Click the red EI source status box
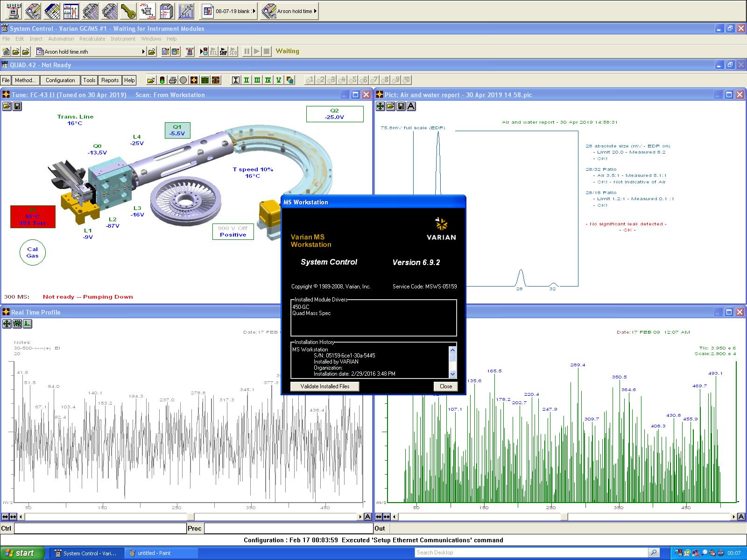Viewport: 747px width, 560px height. (x=33, y=217)
